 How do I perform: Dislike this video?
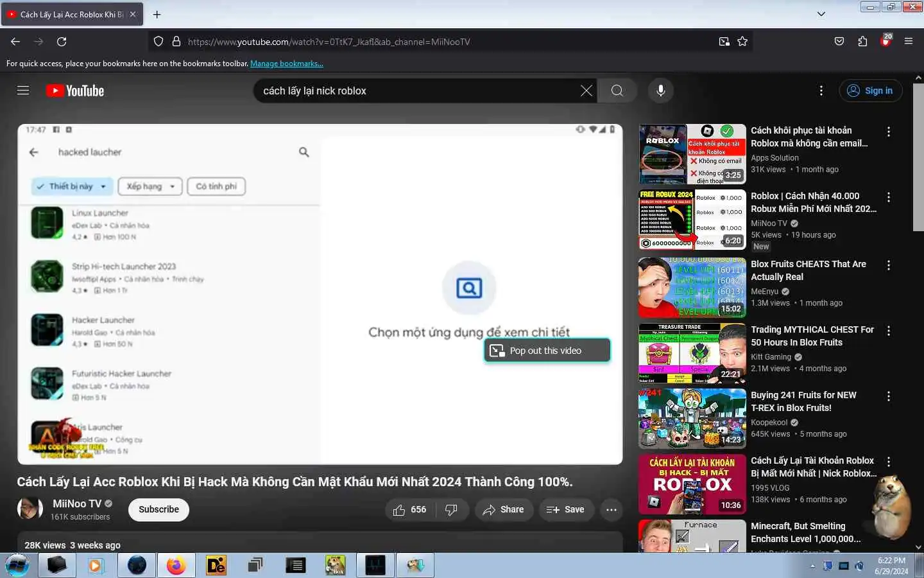tap(451, 509)
